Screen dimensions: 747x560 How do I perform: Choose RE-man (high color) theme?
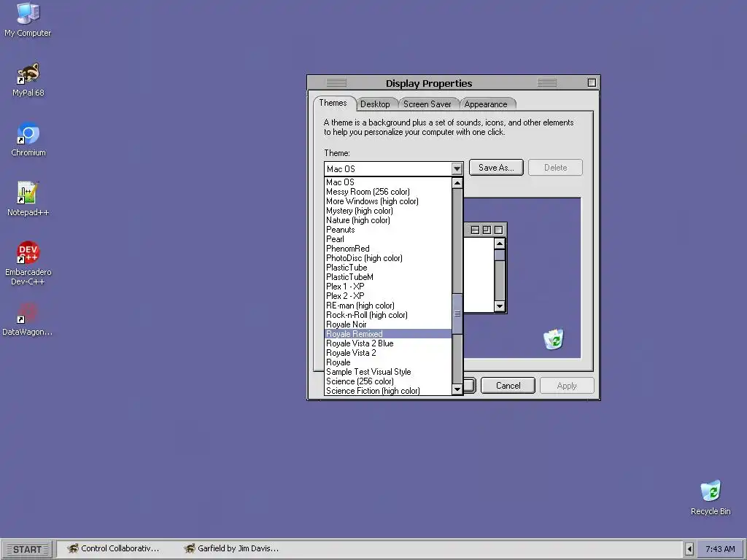[x=388, y=306]
